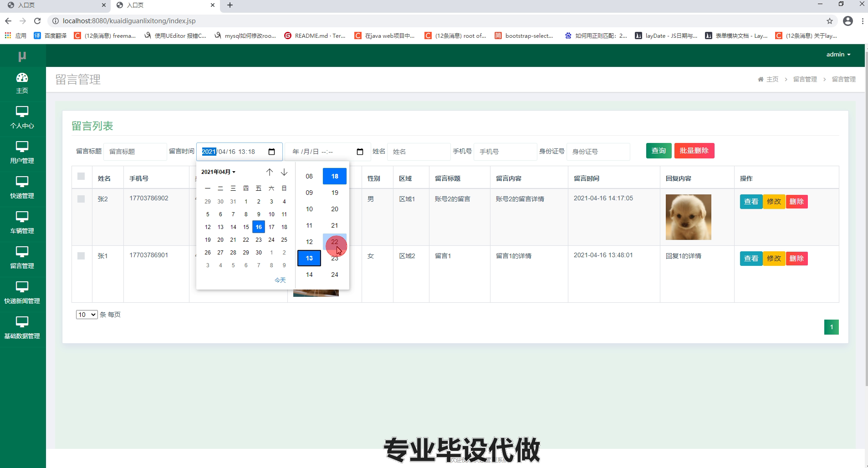Select minute 18 in time picker
Screen dimensions: 868x468
point(335,176)
